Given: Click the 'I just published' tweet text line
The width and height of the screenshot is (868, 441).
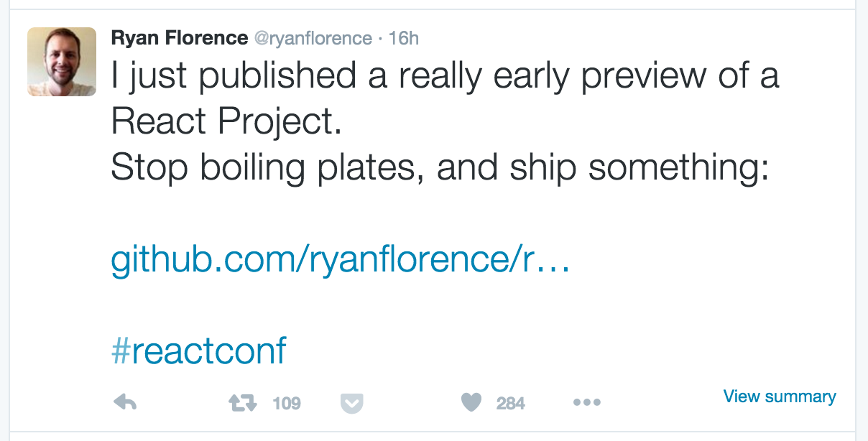Looking at the screenshot, I should (x=445, y=77).
